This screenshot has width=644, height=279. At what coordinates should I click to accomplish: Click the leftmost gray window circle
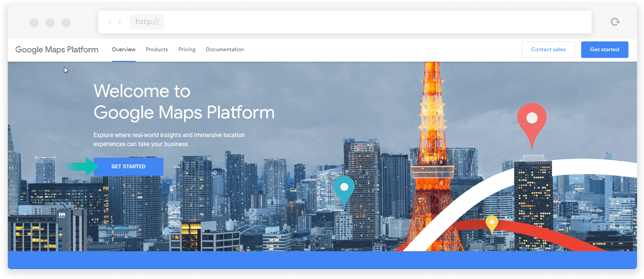click(34, 23)
